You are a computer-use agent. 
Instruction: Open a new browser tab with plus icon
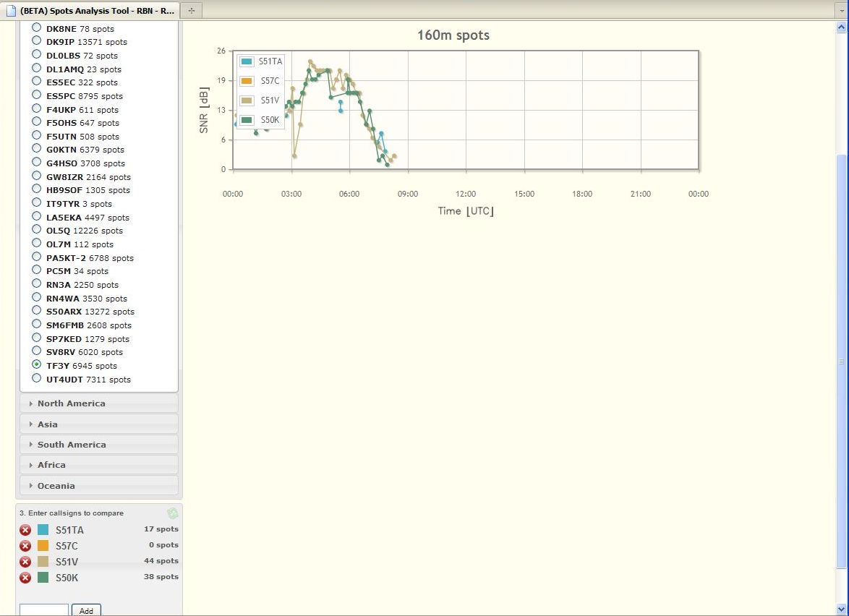(191, 11)
